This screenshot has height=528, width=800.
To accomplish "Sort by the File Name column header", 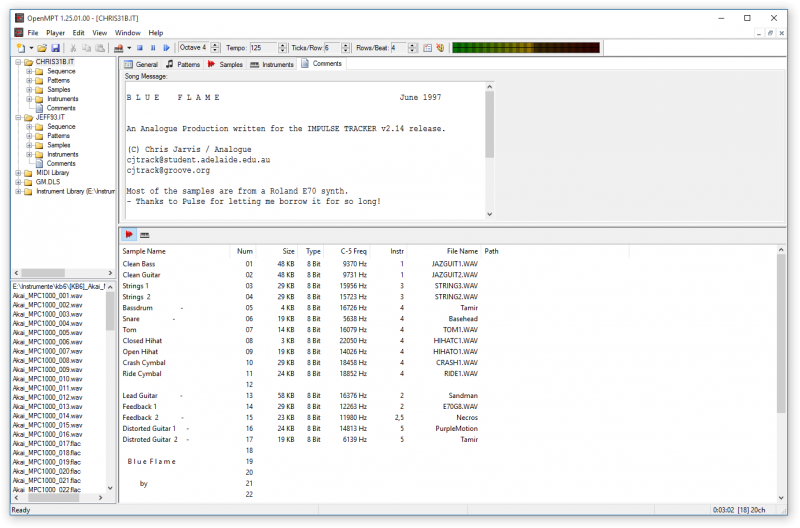I will tap(444, 251).
